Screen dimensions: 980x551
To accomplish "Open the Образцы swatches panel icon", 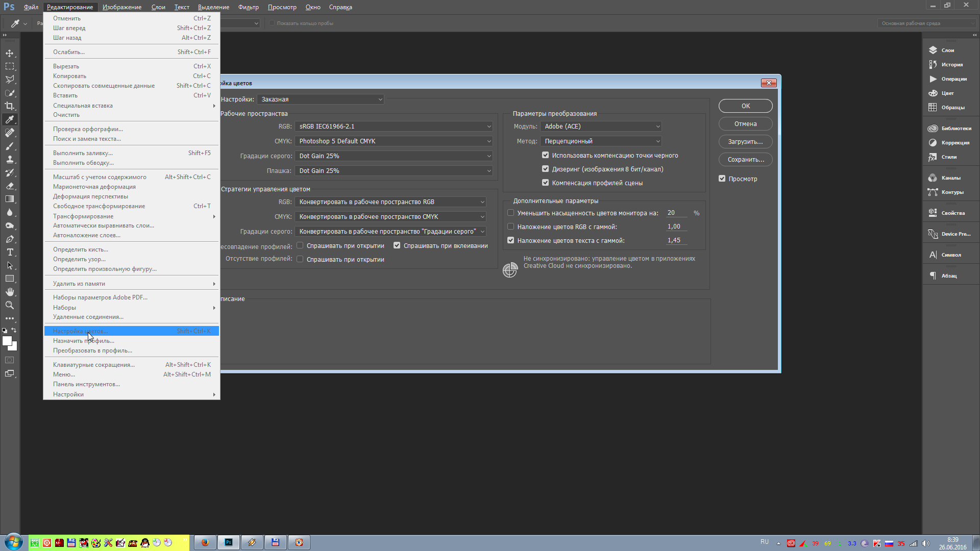I will point(933,107).
